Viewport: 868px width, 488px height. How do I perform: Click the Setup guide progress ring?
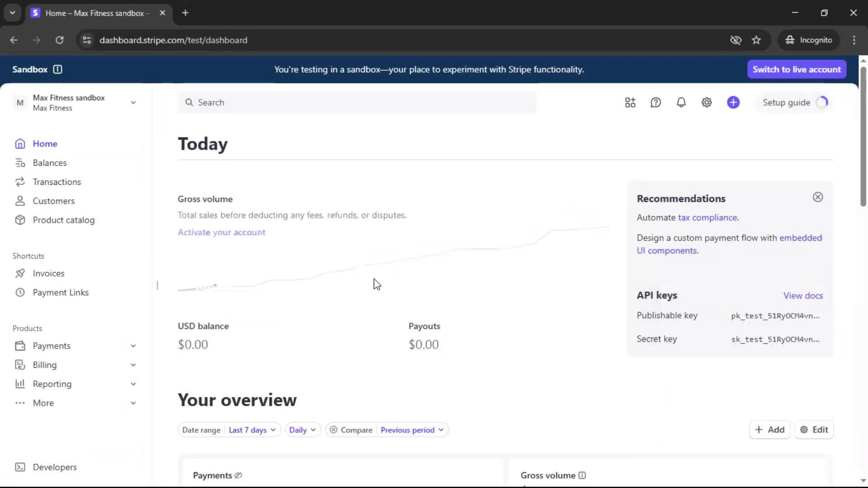(822, 103)
